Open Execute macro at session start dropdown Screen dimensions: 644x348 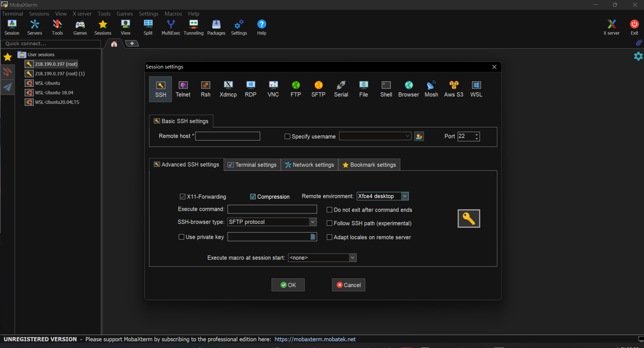point(352,258)
